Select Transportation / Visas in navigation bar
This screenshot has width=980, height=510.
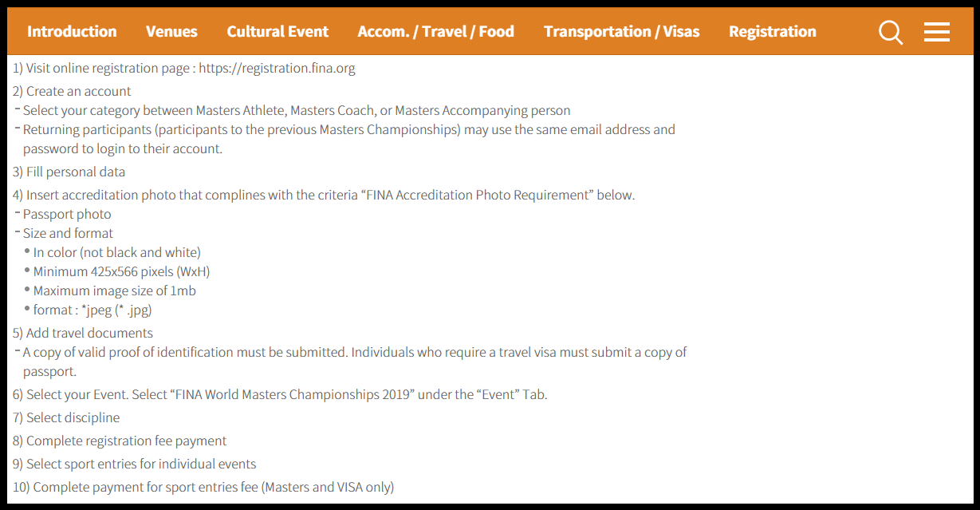click(621, 32)
